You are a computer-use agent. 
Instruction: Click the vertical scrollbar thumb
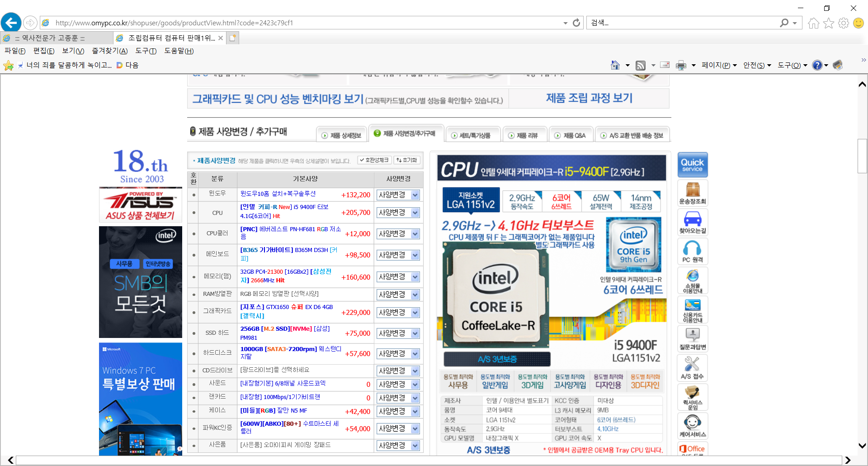click(x=862, y=156)
